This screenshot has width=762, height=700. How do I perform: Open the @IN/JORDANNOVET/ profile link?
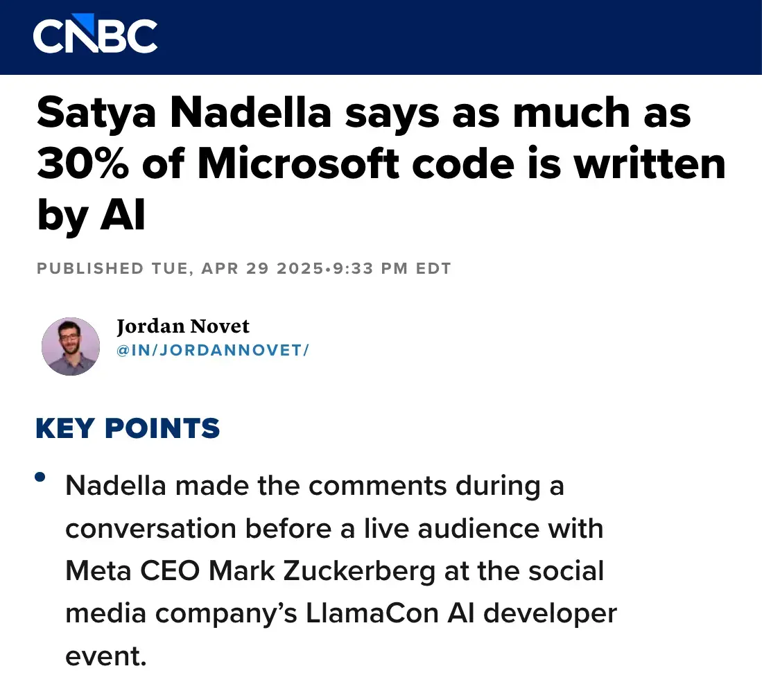(212, 350)
